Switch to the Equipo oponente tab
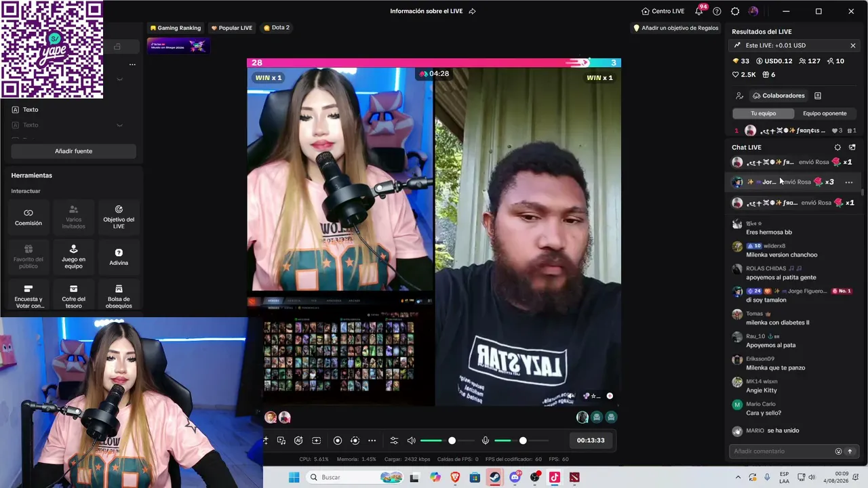 825,113
